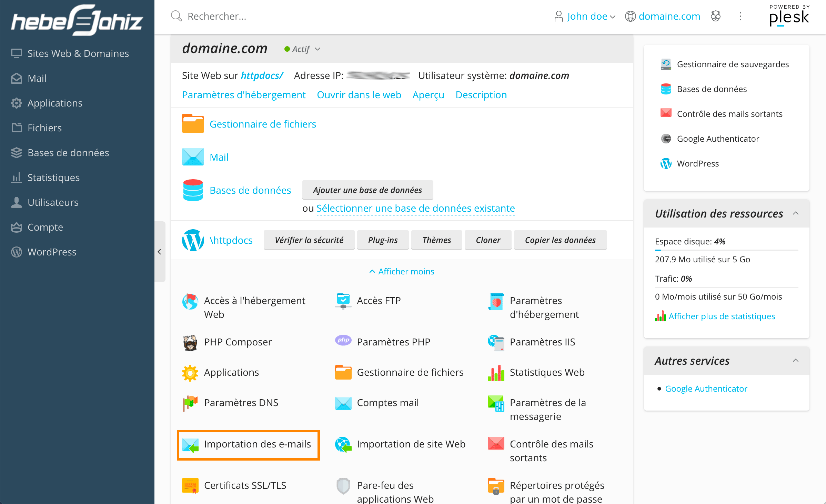The width and height of the screenshot is (826, 504).
Task: Click Ouvrir dans le web link
Action: 359,95
